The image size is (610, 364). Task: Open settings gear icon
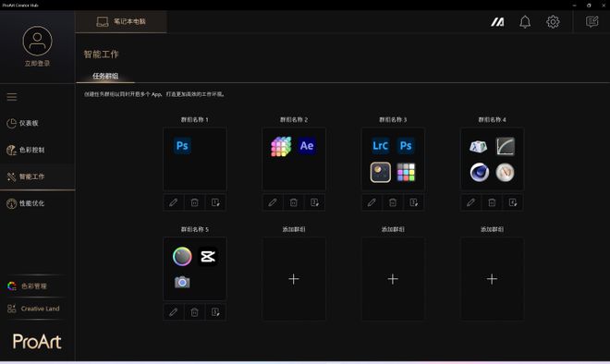(x=553, y=22)
